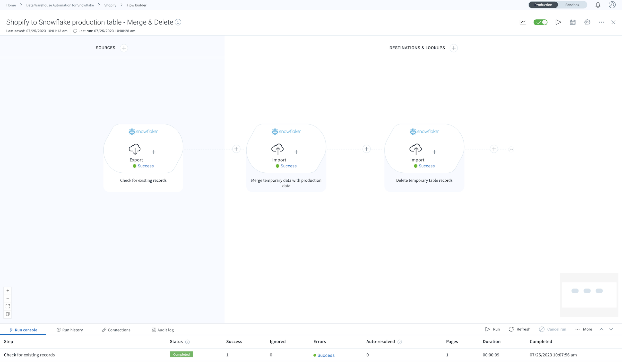This screenshot has height=364, width=622.
Task: Click Run in the console toolbar
Action: point(492,330)
